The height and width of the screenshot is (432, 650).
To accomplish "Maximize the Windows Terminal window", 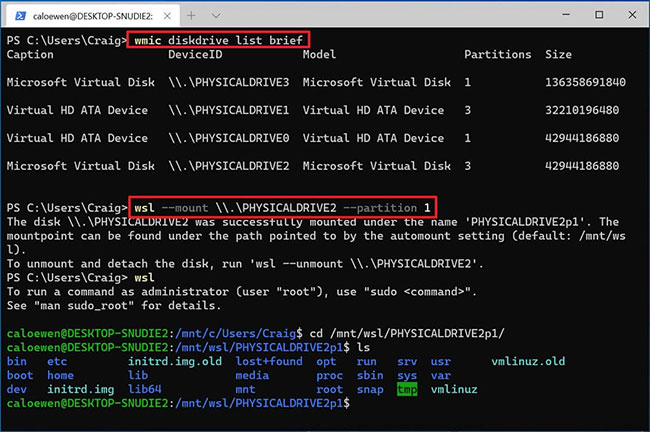I will 599,15.
